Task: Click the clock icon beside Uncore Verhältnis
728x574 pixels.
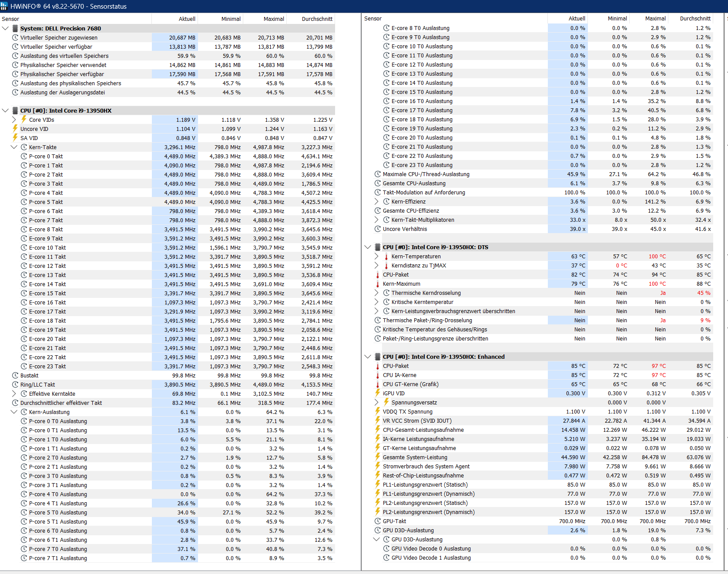Action: [378, 229]
